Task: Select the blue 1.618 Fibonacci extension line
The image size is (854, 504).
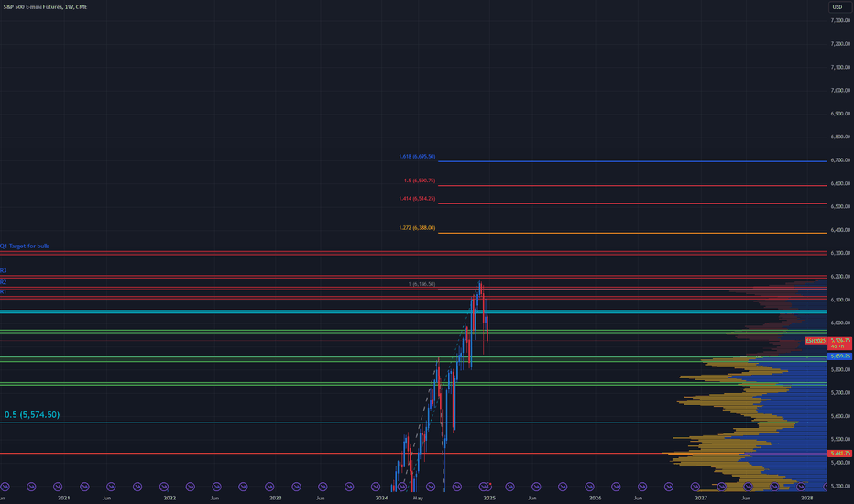Action: 631,161
